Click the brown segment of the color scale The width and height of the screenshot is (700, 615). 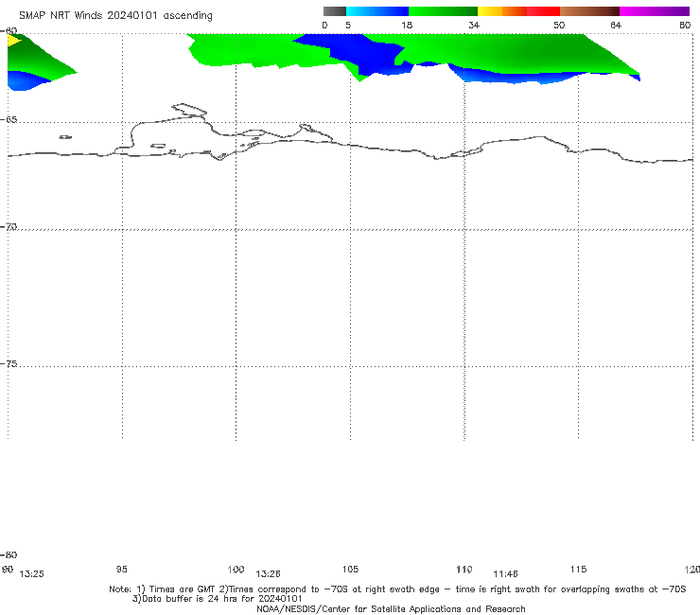click(x=589, y=11)
